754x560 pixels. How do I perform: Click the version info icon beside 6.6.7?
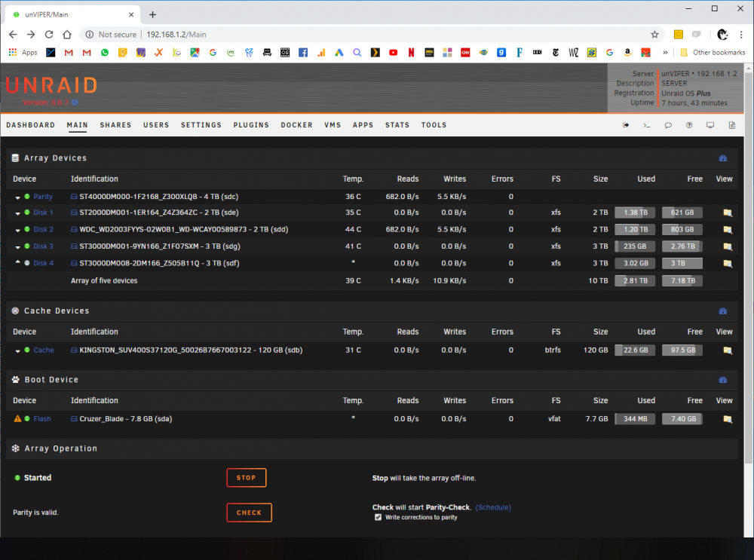(x=75, y=103)
